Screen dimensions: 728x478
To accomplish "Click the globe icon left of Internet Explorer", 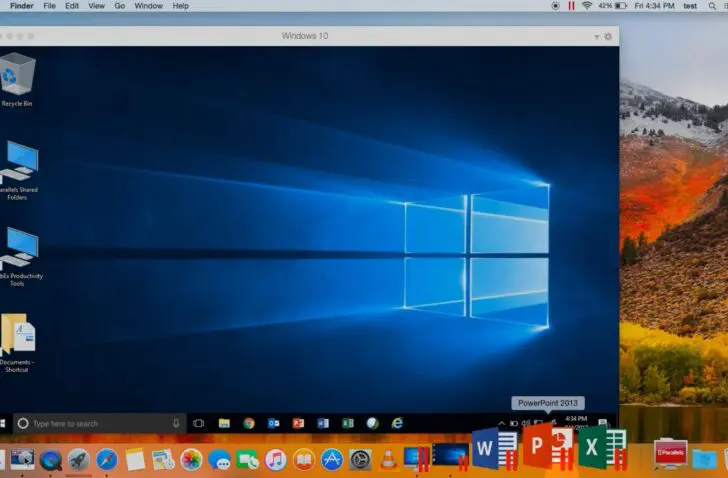I will 372,423.
